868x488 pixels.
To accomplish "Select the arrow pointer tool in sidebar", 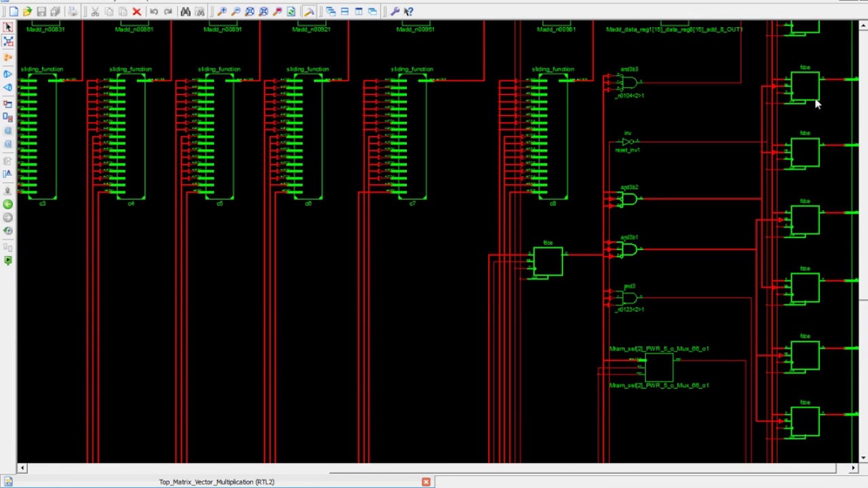I will pyautogui.click(x=8, y=27).
